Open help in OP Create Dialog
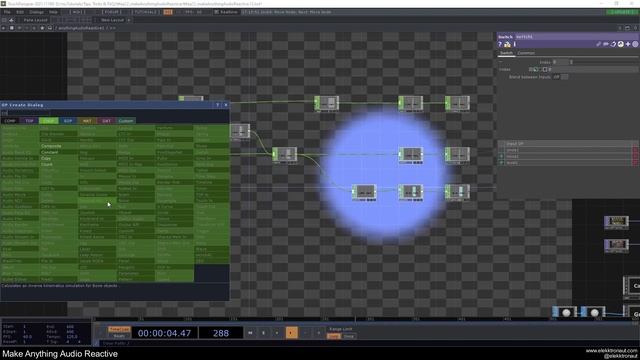The height and width of the screenshot is (360, 640). coord(217,105)
